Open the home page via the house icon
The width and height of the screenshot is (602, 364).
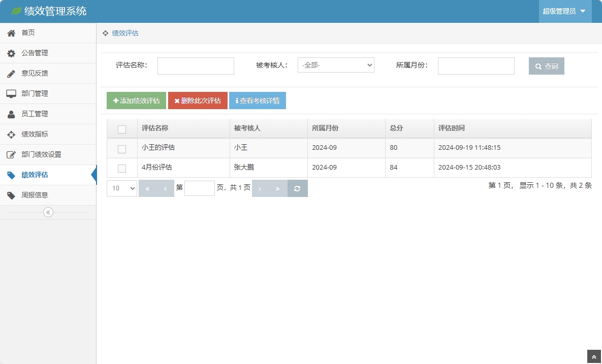(10, 32)
